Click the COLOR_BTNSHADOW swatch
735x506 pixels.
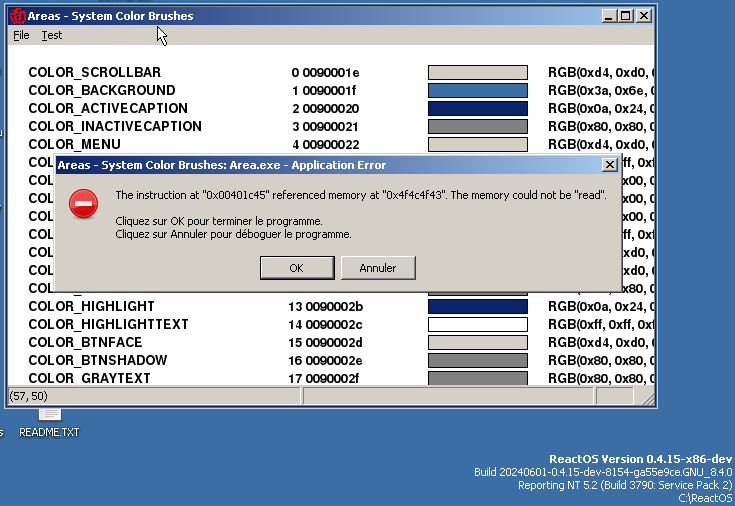click(x=478, y=360)
